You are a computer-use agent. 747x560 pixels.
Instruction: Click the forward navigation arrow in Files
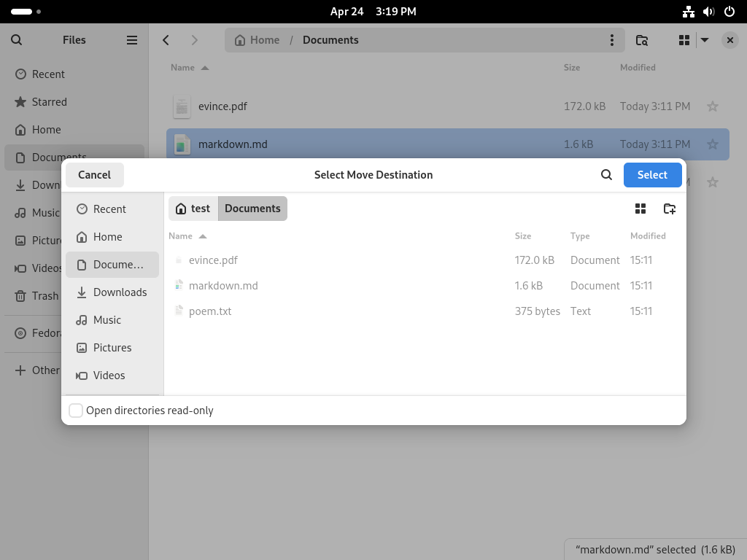(x=194, y=40)
